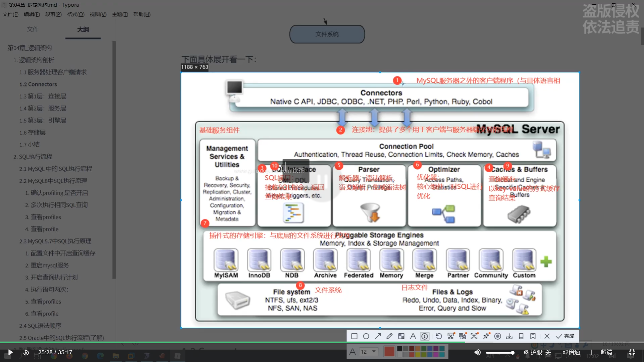Image resolution: width=644 pixels, height=362 pixels.
Task: Open outline heading 第04章_逻辑架构
Action: tap(30, 48)
